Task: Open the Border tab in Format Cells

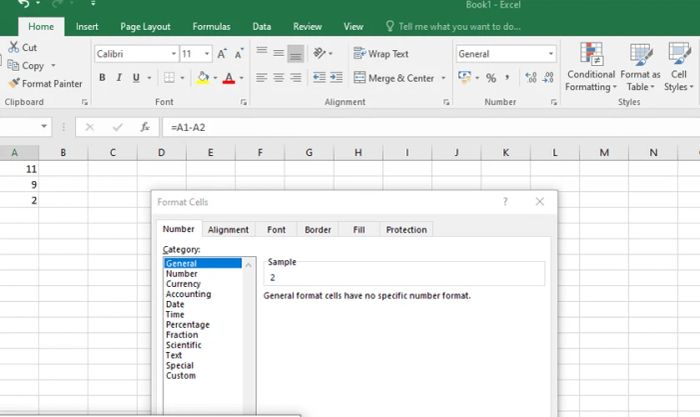Action: (318, 229)
